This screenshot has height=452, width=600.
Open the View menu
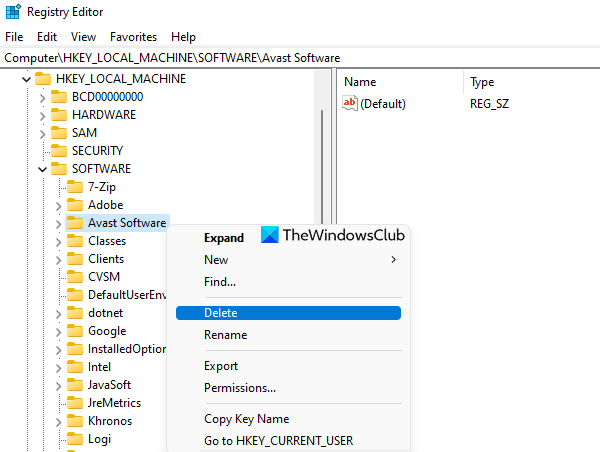pyautogui.click(x=83, y=37)
